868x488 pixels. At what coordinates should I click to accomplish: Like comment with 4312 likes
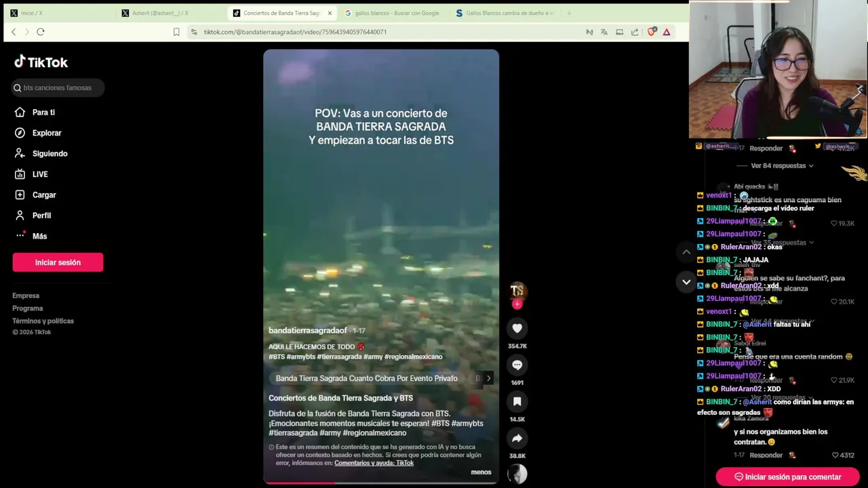[x=835, y=455]
